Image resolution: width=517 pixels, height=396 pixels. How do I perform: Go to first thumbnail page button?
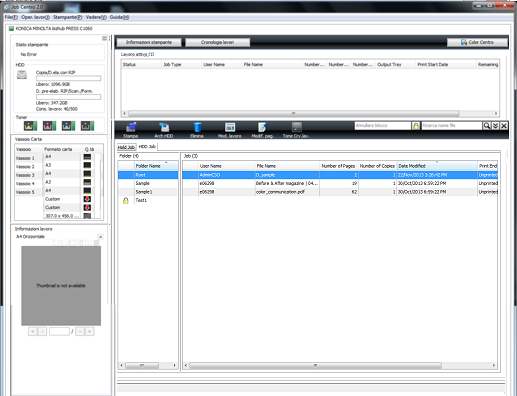click(x=32, y=331)
